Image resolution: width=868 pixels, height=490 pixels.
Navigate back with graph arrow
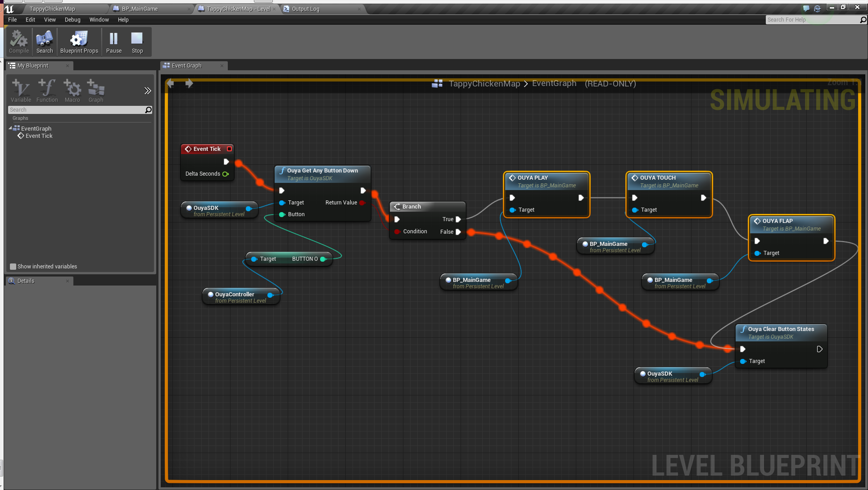170,83
